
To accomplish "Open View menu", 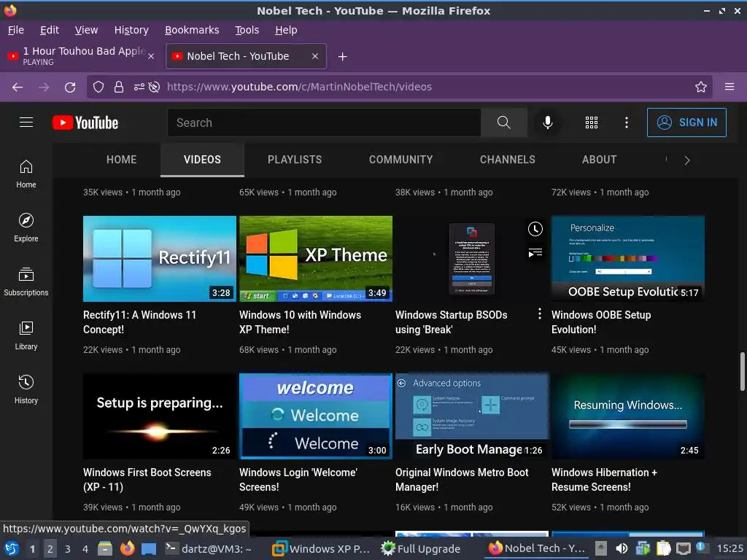I will tap(86, 30).
